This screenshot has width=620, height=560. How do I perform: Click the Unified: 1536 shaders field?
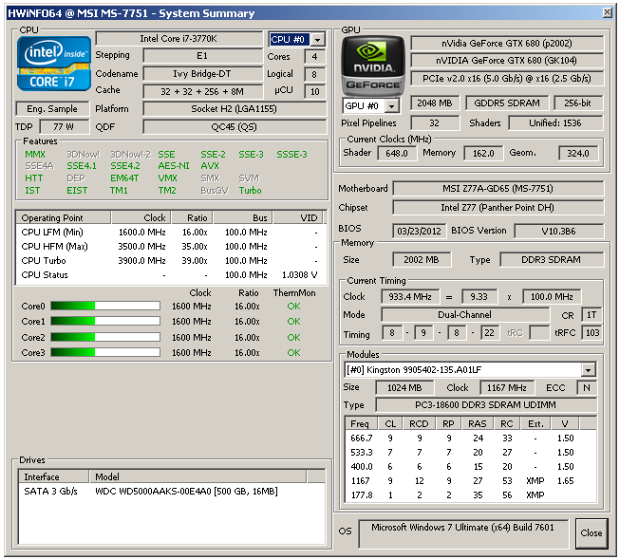coord(556,123)
